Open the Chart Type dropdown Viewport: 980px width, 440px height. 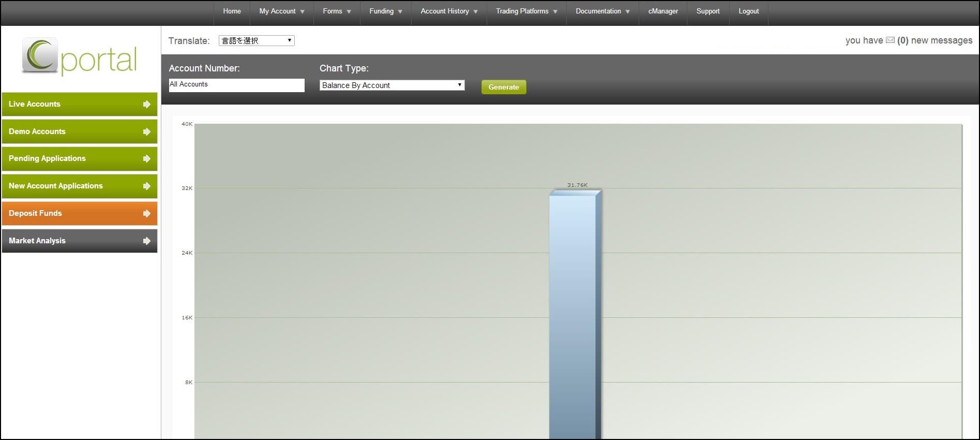point(392,85)
